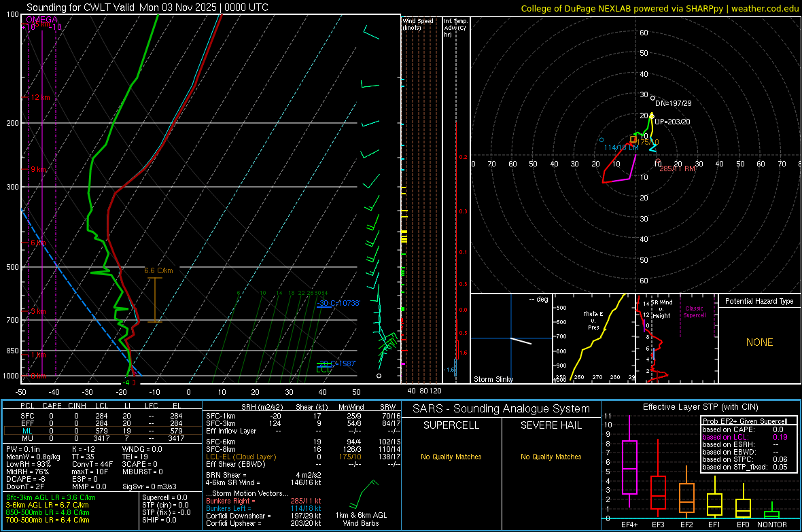The image size is (802, 532).
Task: Click the small white circle below the wind barb column
Action: (x=379, y=376)
